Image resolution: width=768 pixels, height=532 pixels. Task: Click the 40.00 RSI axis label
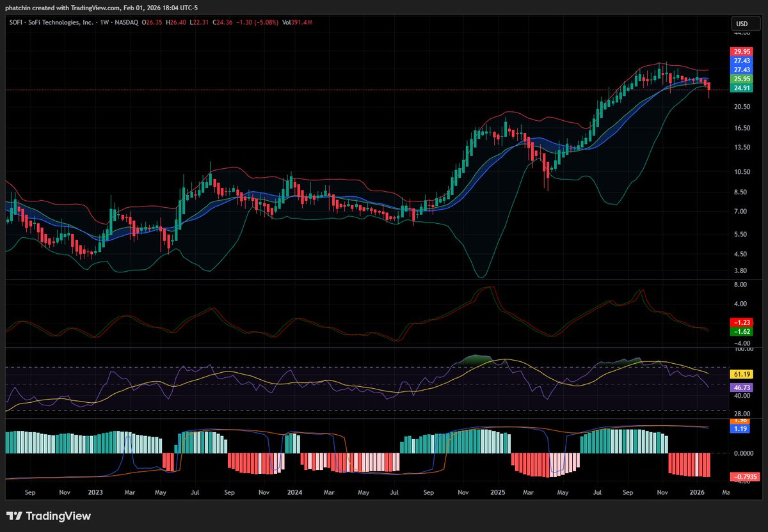click(x=741, y=396)
